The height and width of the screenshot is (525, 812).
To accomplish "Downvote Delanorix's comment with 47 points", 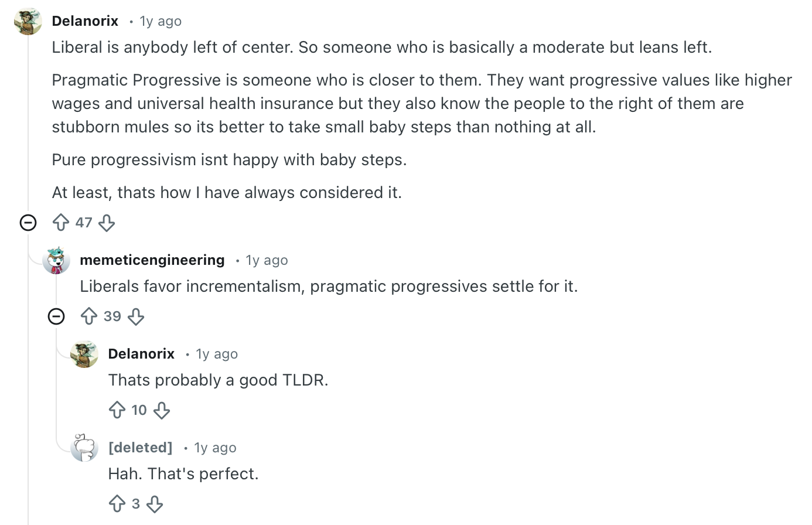I will (x=107, y=223).
